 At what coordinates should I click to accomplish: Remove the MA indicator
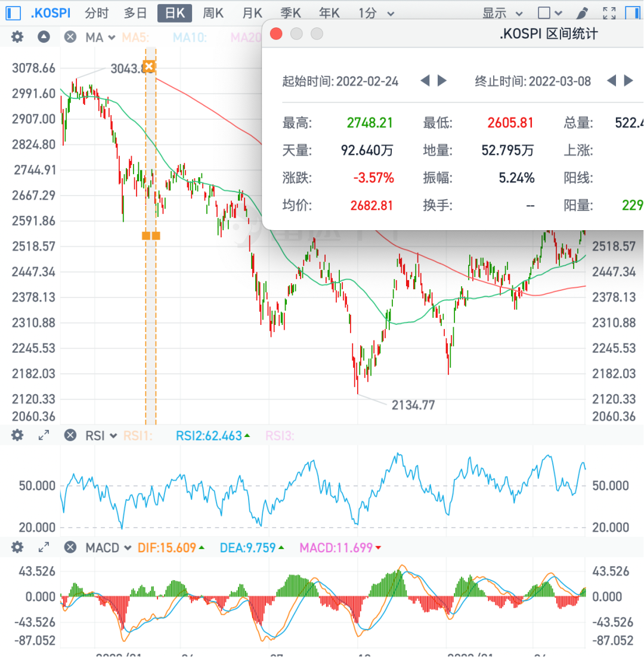(x=70, y=37)
